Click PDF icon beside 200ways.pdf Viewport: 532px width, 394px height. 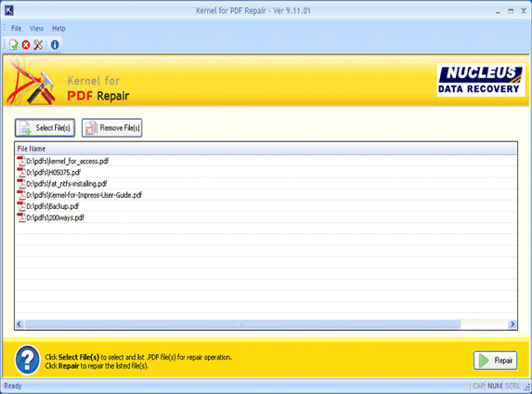tap(21, 217)
